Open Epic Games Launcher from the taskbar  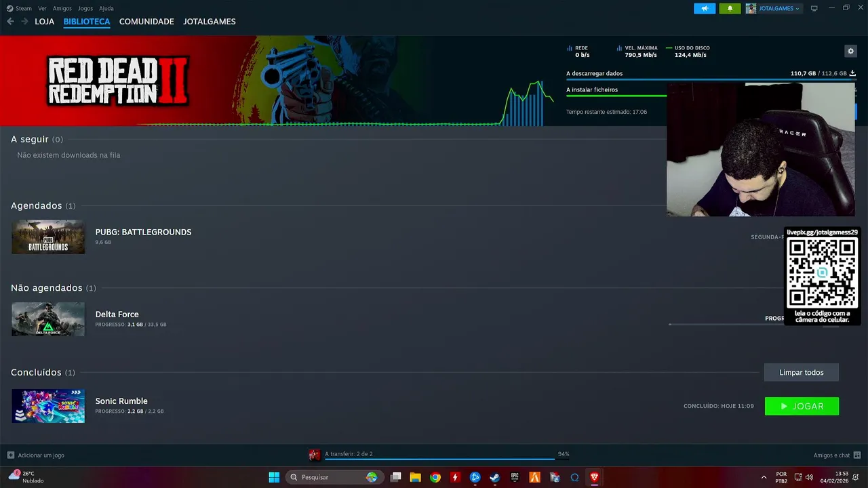coord(515,477)
